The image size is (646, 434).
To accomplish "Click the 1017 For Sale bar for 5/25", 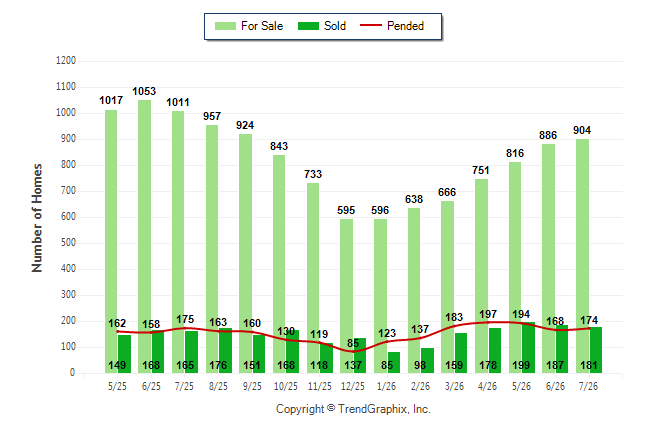I will coord(111,242).
